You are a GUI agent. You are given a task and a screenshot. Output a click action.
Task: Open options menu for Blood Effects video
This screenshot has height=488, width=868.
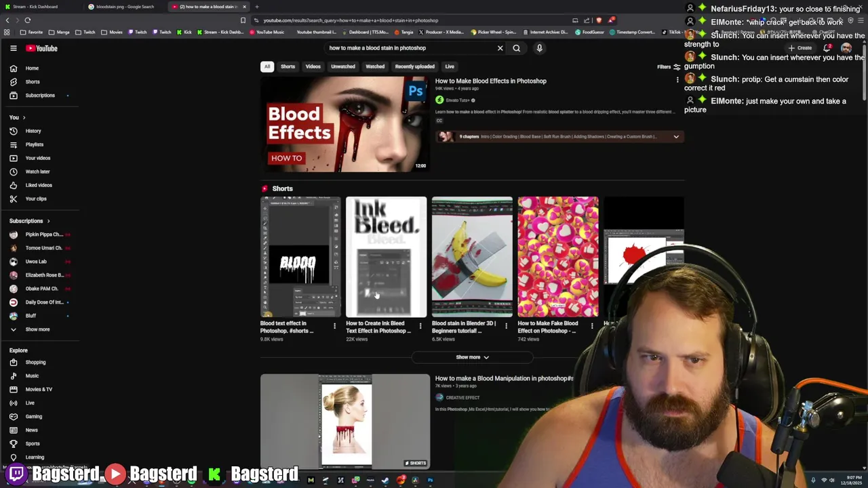tap(677, 80)
